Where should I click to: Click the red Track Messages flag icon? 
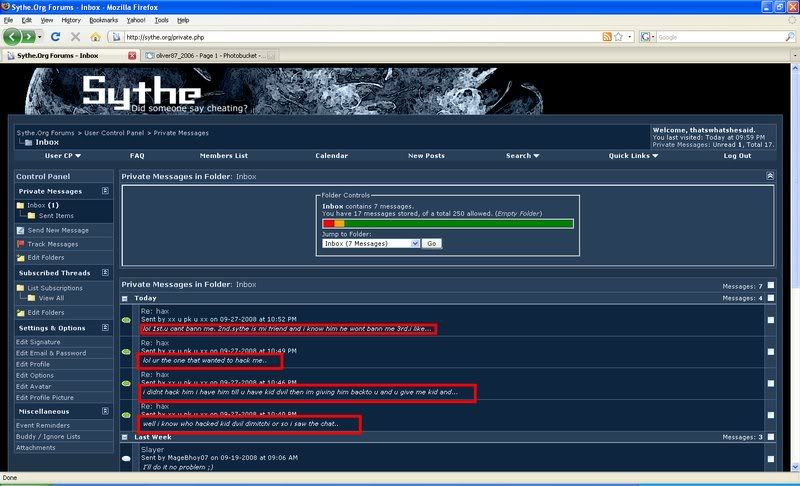[x=20, y=244]
